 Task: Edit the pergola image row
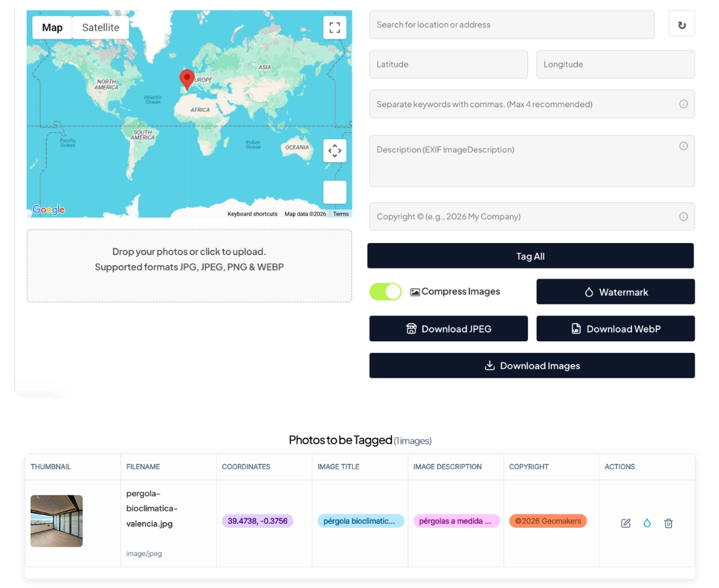(626, 523)
